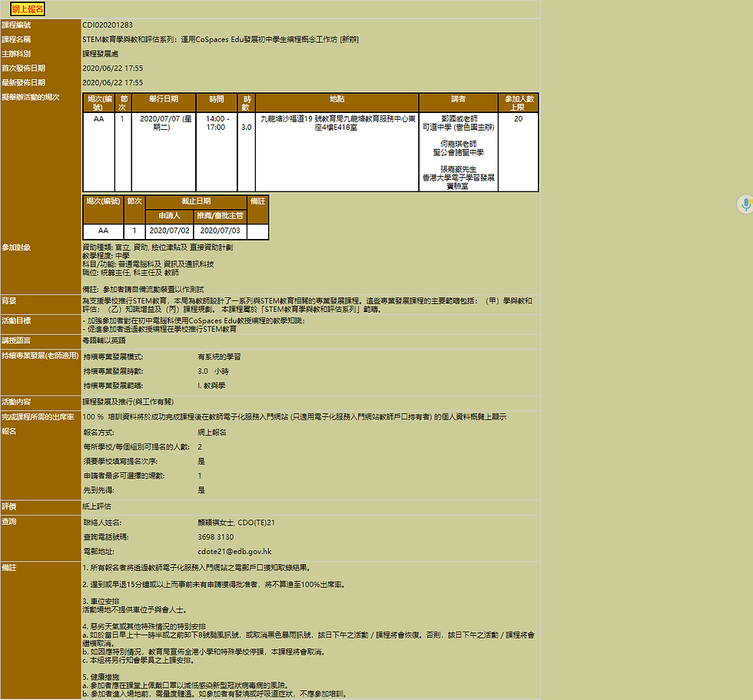Image resolution: width=753 pixels, height=700 pixels.
Task: Click the 推薦/審批主管 sub-header
Action: point(220,216)
